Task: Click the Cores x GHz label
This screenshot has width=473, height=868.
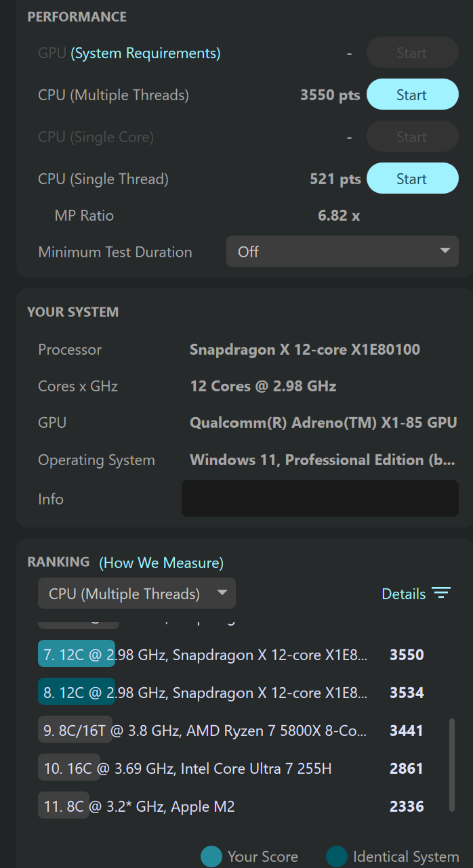Action: 78,386
